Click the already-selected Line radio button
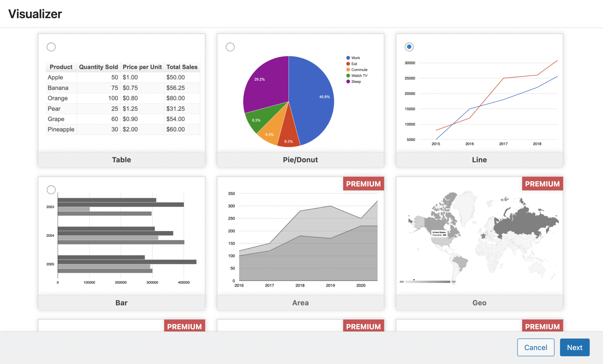The width and height of the screenshot is (603, 364). click(x=409, y=47)
